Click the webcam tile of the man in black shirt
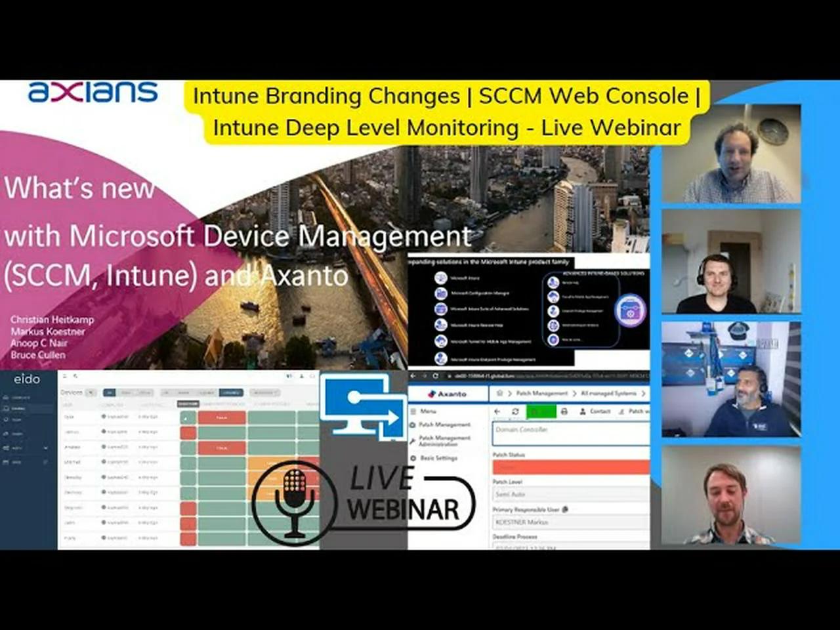 tap(731, 261)
